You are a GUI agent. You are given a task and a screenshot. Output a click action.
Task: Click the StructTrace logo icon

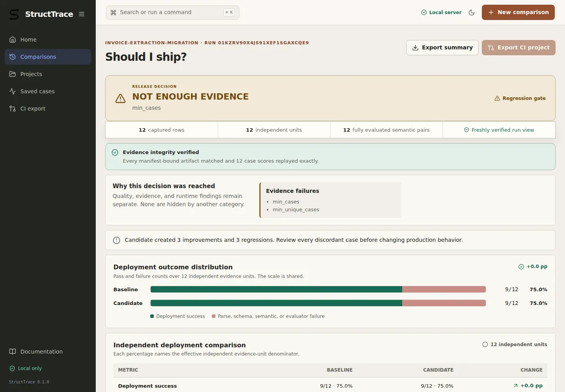pyautogui.click(x=14, y=14)
